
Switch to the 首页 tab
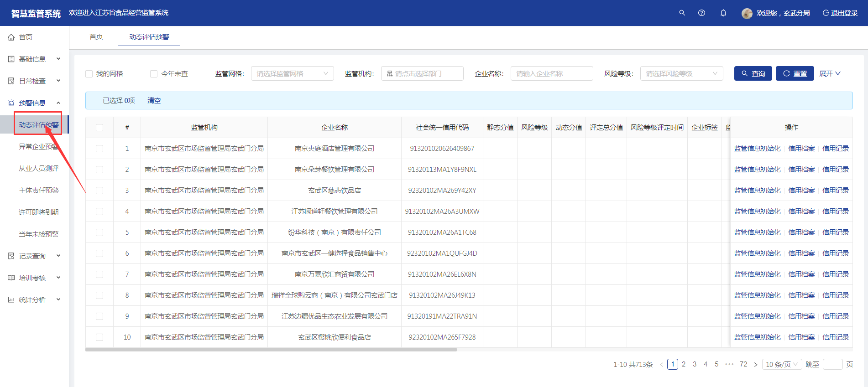pyautogui.click(x=96, y=37)
